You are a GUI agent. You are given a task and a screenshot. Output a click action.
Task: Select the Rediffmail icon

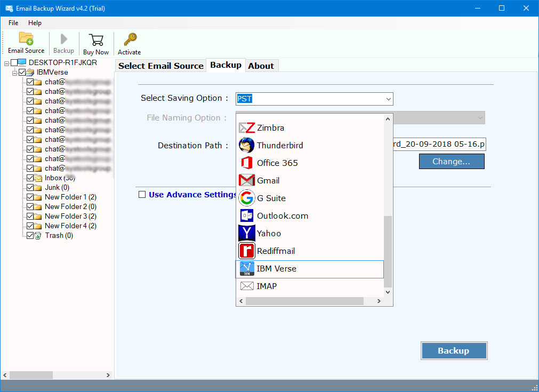click(246, 251)
